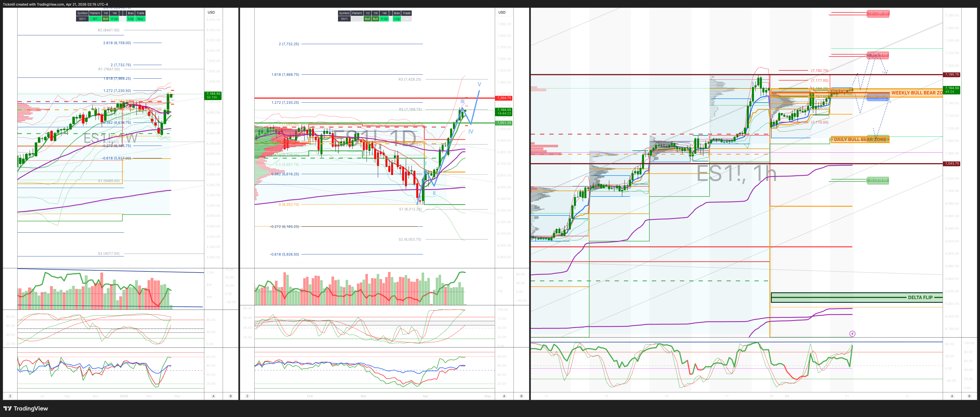
Task: Click the 7,185.75 price label on 1h axis
Action: coord(951,75)
